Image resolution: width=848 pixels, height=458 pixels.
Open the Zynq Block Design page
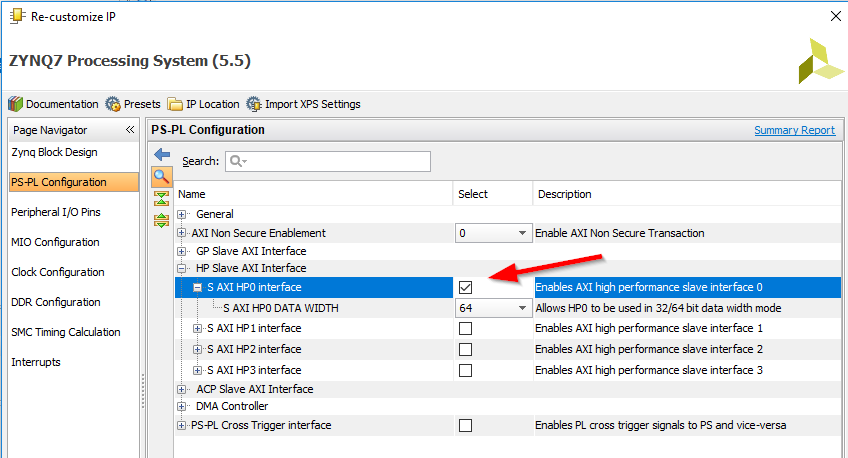pyautogui.click(x=54, y=152)
